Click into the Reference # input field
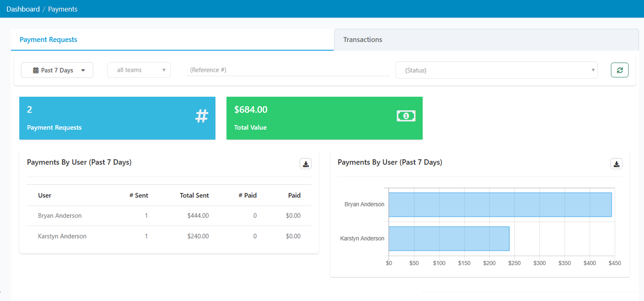Screen dimensions: 644x301 (x=288, y=70)
